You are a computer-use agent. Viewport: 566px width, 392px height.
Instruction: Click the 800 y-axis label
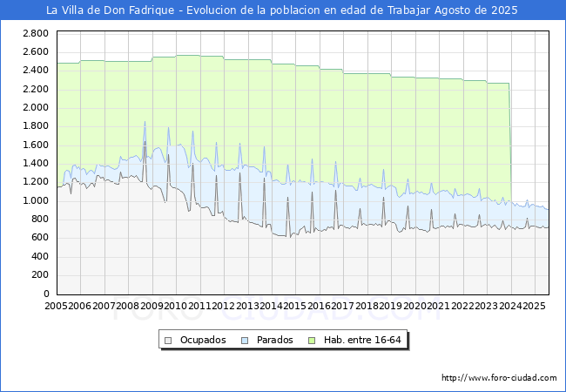coord(40,220)
